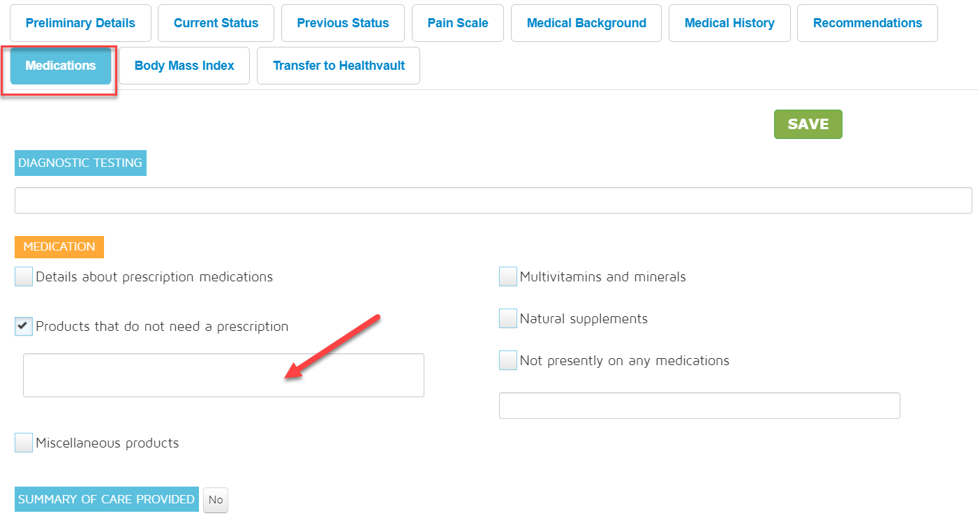Select the Transfer to Healthvault tab
980x525 pixels.
[339, 66]
